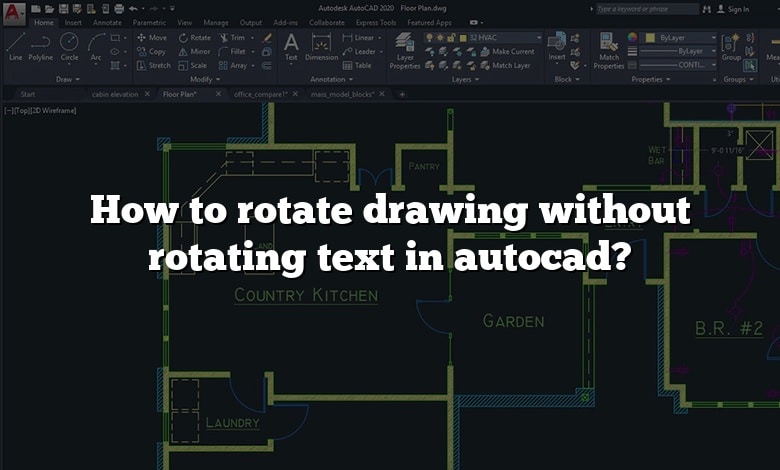The image size is (780, 470).
Task: Open the Text annotation tool
Action: (x=291, y=47)
